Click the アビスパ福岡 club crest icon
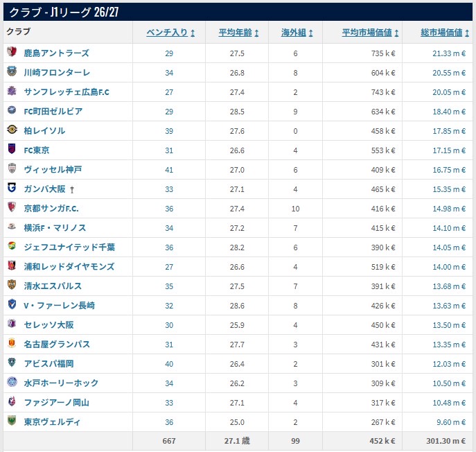This screenshot has width=476, height=452. (12, 362)
